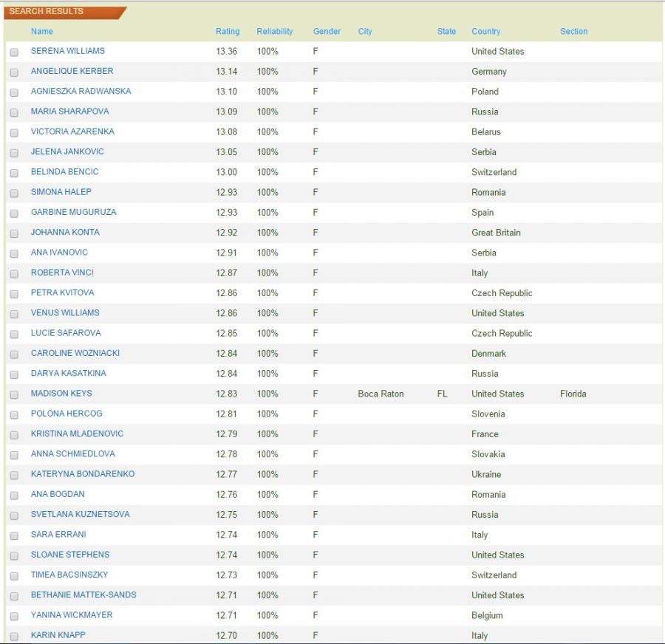
Task: Open KRISTINA MLADENOVIC player link
Action: 77,434
